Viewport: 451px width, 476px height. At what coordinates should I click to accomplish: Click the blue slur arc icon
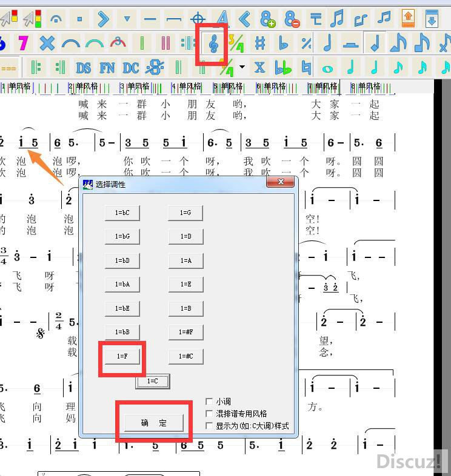coord(71,43)
